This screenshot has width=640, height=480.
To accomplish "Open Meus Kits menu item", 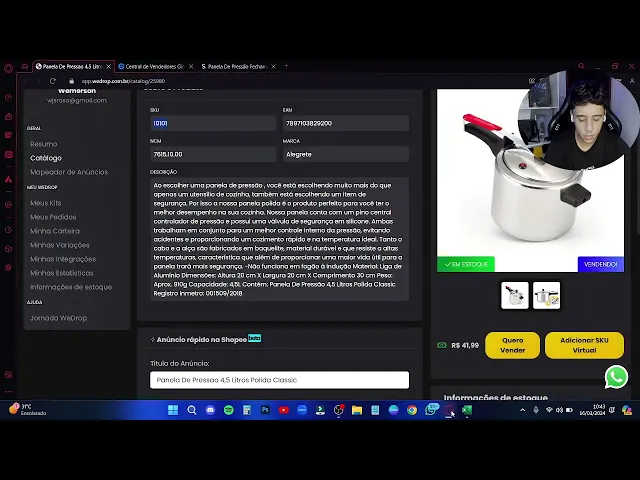I will point(45,203).
